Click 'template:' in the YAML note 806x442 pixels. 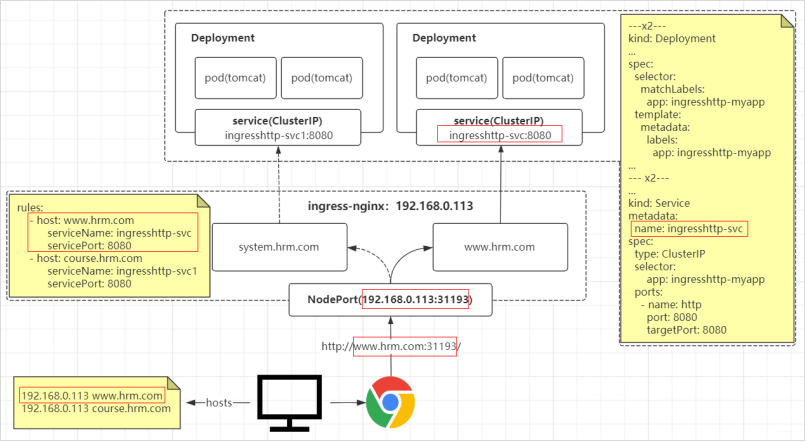pyautogui.click(x=657, y=115)
